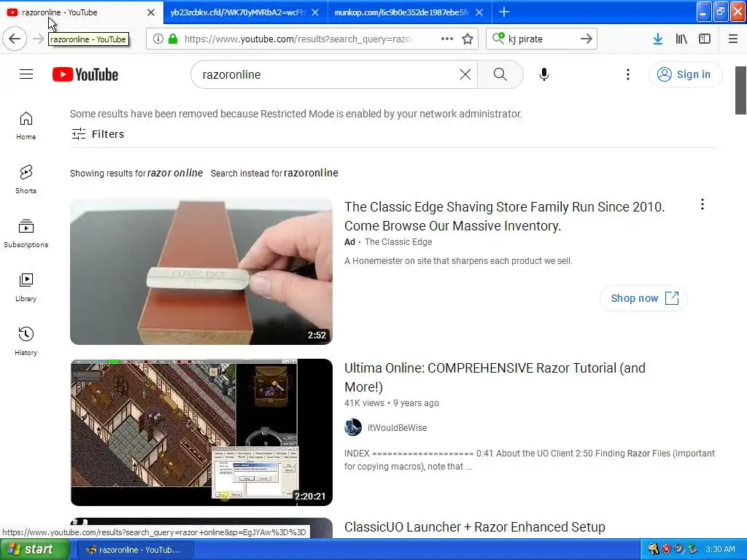The image size is (747, 560).
Task: Select the restricted mode notice text
Action: point(296,114)
